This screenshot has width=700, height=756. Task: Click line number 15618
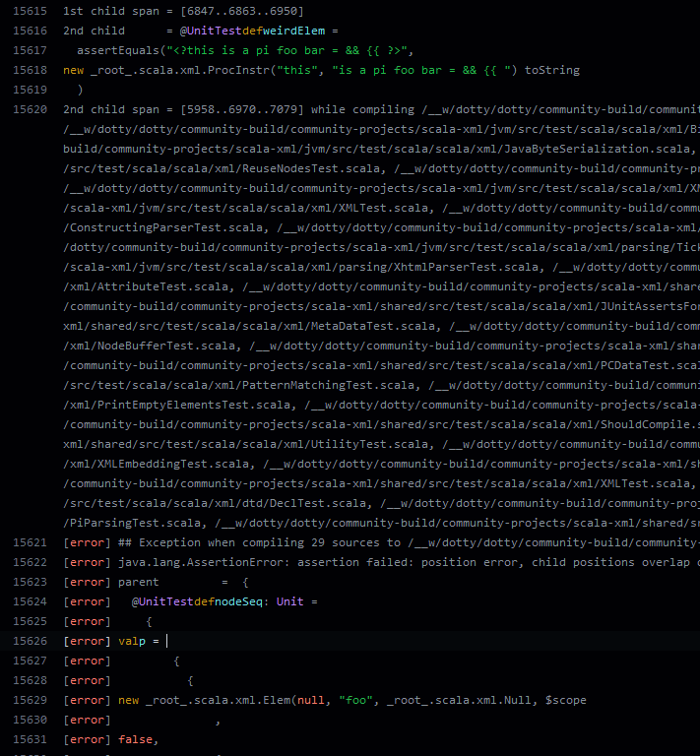[x=30, y=71]
